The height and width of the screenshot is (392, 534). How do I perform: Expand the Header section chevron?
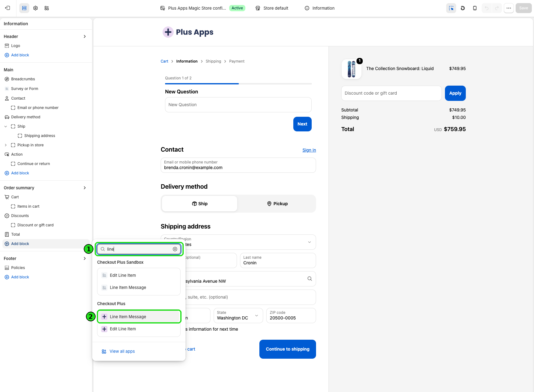pyautogui.click(x=85, y=36)
